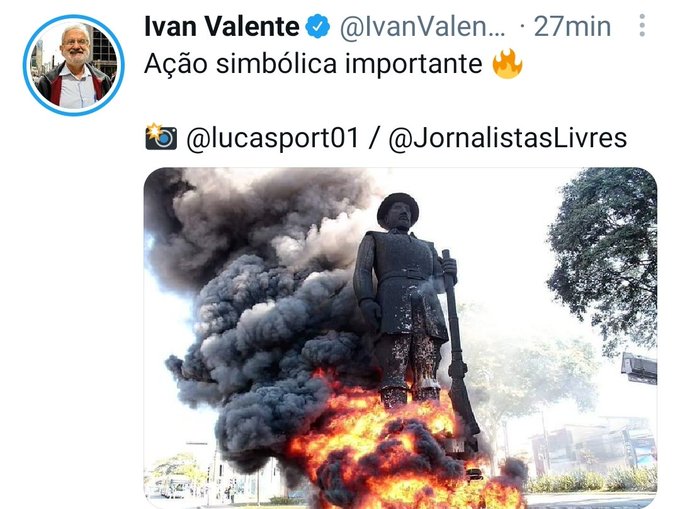
Task: Click the 27min tweet timestamp
Action: pyautogui.click(x=571, y=27)
